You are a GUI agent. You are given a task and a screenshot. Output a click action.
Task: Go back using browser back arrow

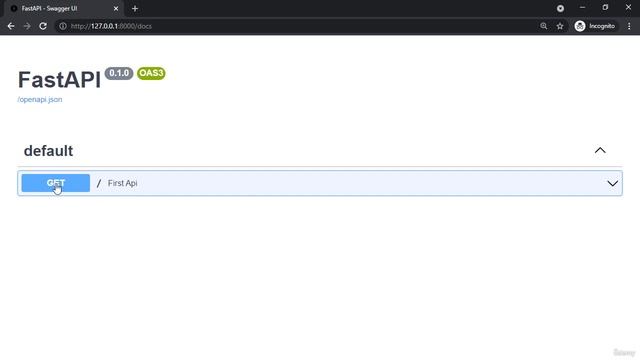click(x=11, y=26)
